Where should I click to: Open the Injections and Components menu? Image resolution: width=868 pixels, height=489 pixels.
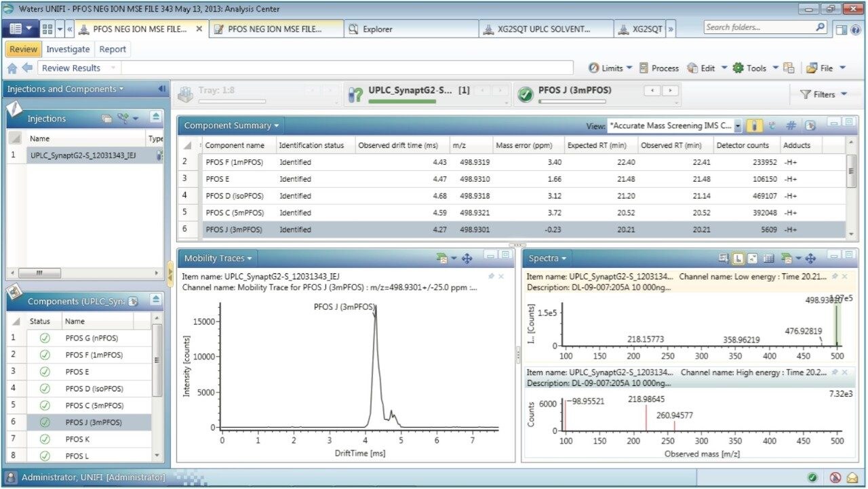(65, 89)
